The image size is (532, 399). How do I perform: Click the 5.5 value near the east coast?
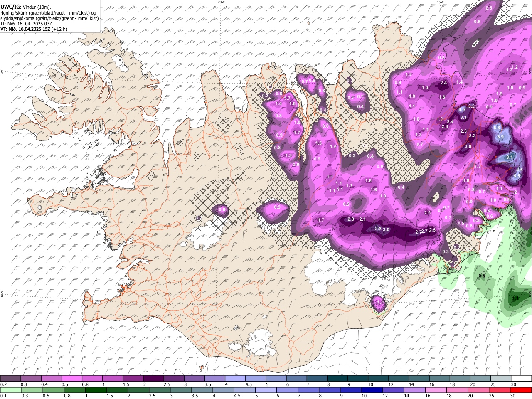517,176
